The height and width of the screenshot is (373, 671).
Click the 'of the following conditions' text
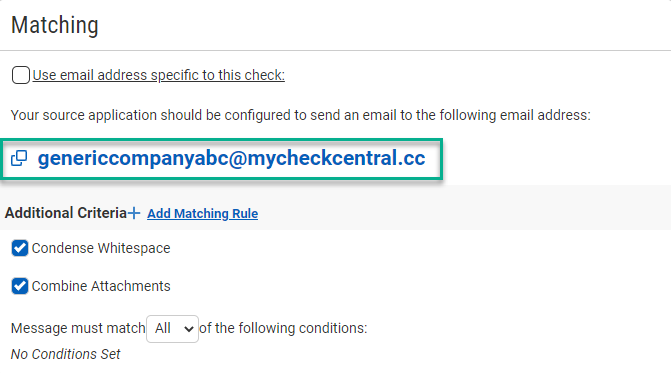point(283,328)
